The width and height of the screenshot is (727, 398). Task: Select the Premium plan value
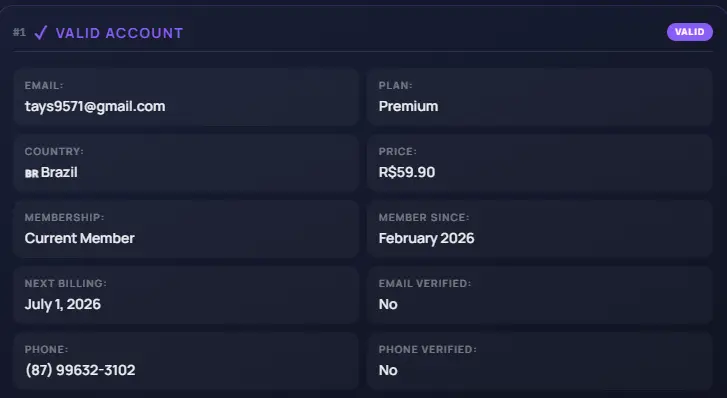point(408,106)
